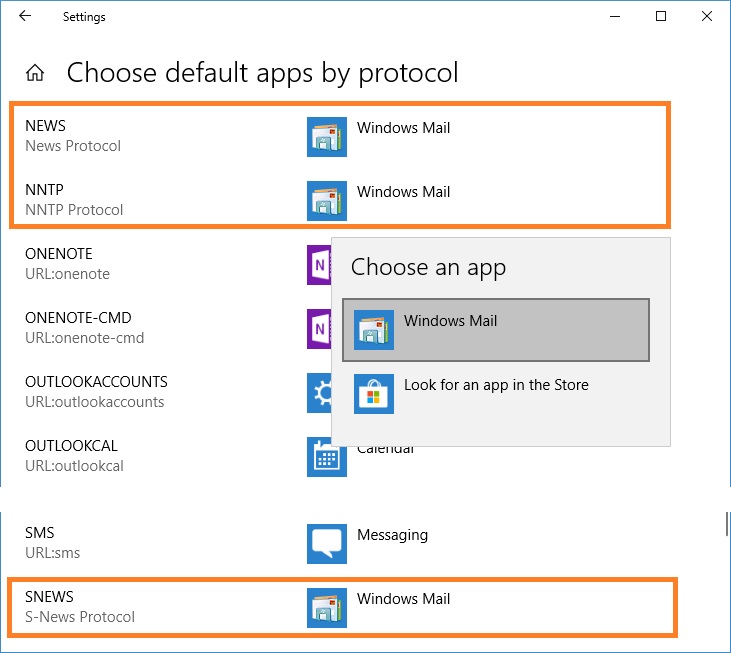
Task: Open app chooser for NNTP Windows Mail label
Action: [403, 192]
